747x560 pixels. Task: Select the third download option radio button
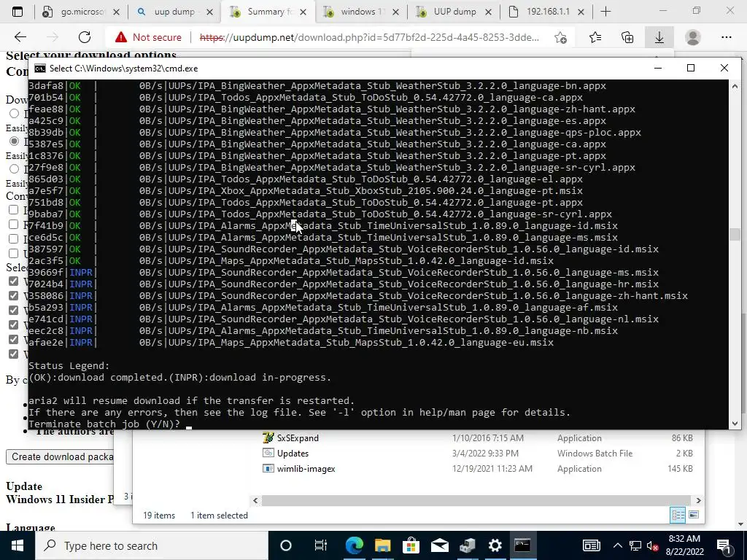(15, 168)
